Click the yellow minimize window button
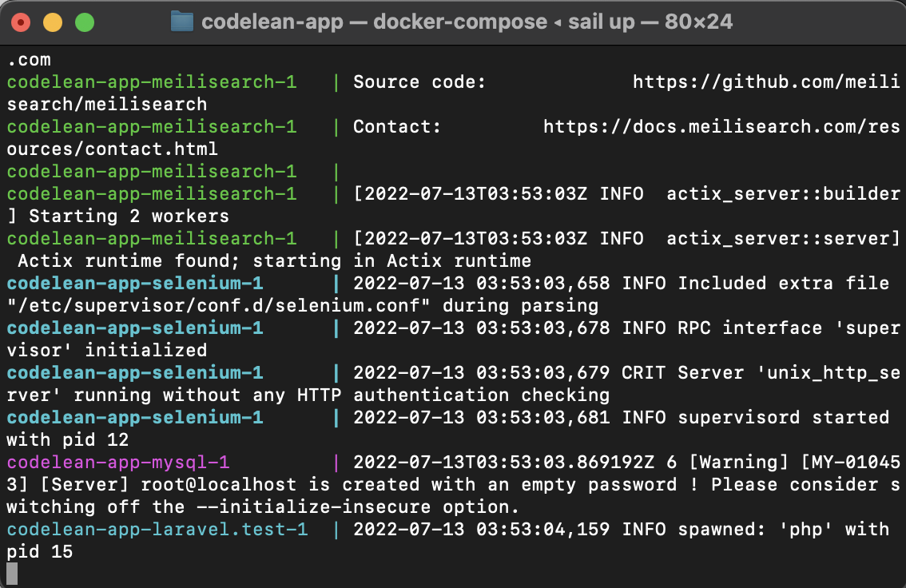Image resolution: width=906 pixels, height=588 pixels. coord(53,22)
